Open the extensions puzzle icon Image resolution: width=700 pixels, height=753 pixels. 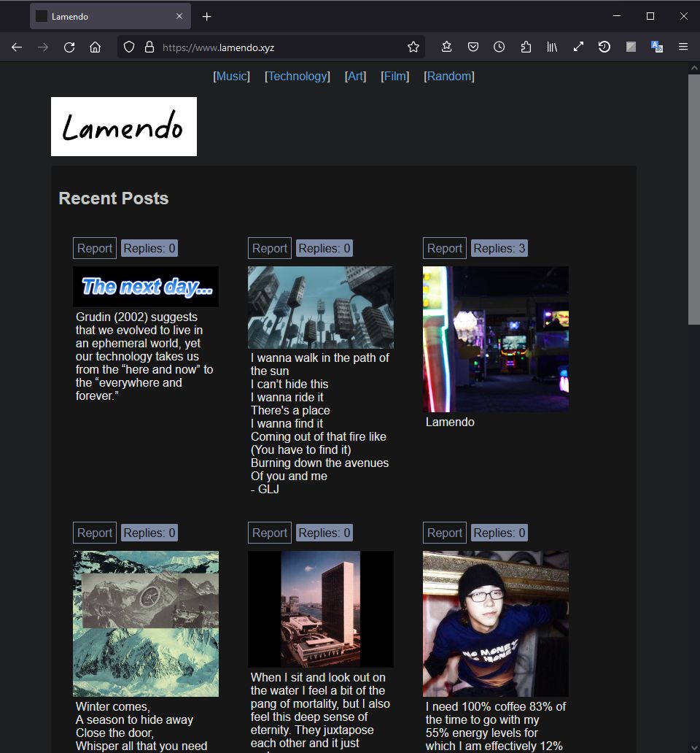tap(526, 47)
